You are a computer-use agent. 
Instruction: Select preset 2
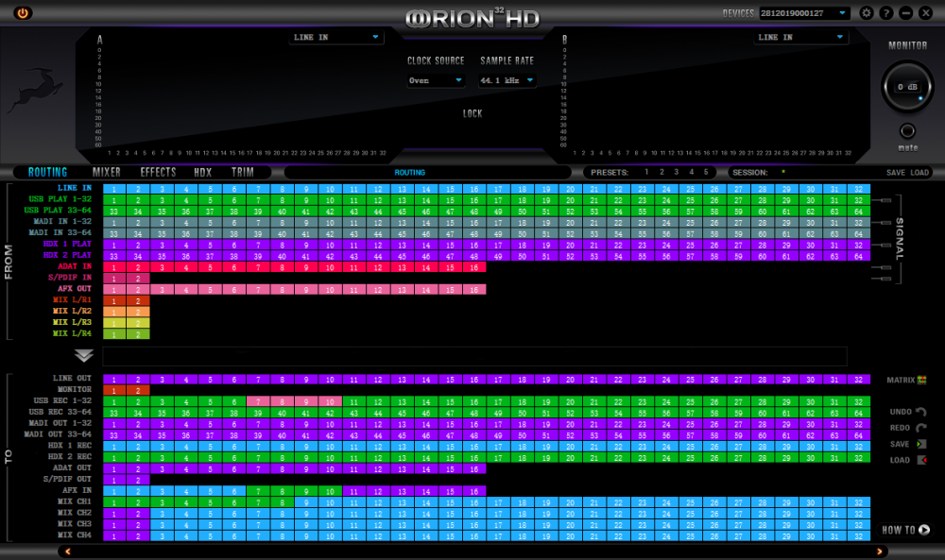(661, 172)
